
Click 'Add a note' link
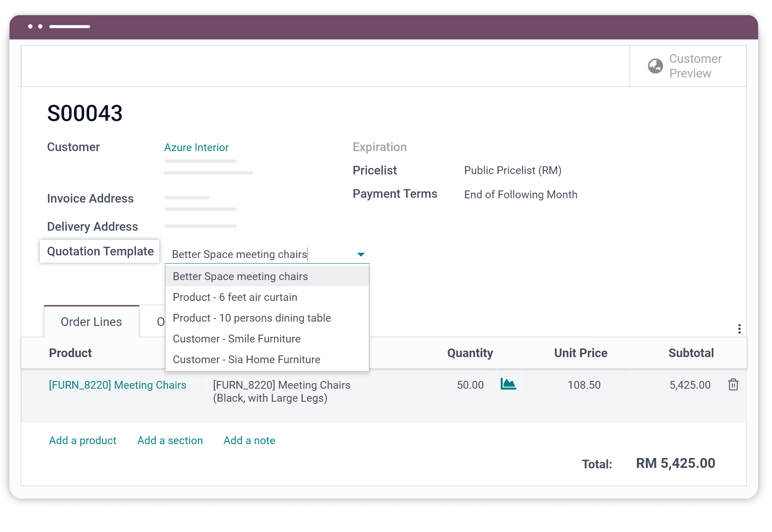point(249,440)
